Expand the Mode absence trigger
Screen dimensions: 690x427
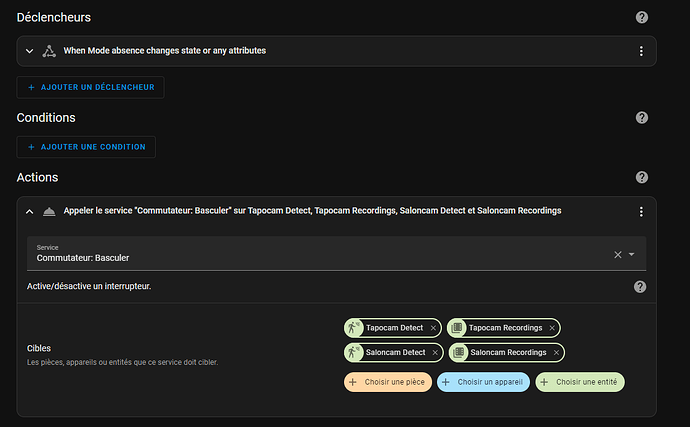[x=30, y=51]
